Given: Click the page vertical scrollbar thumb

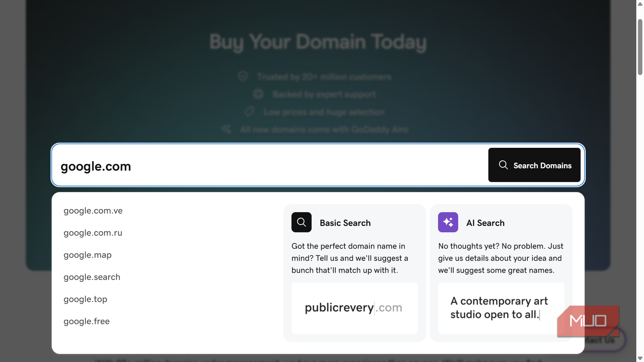Looking at the screenshot, I should click(640, 47).
